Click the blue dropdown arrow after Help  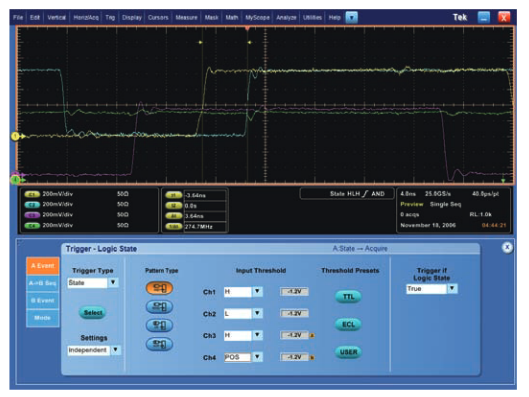pyautogui.click(x=352, y=17)
